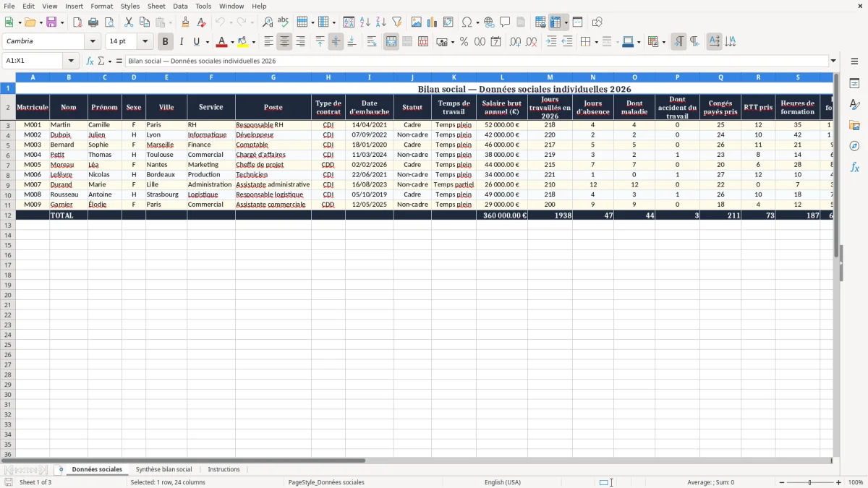The width and height of the screenshot is (868, 488).
Task: Insert a chart
Action: (x=433, y=22)
